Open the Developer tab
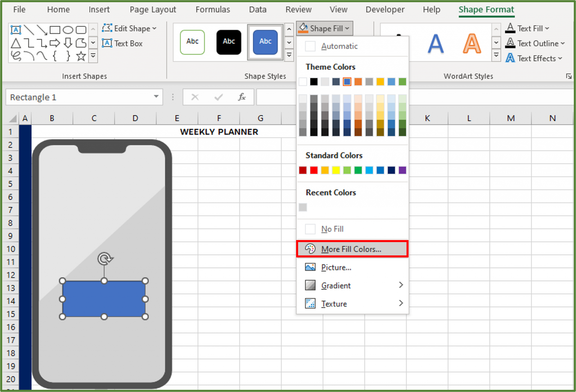Image resolution: width=576 pixels, height=392 pixels. [x=385, y=9]
